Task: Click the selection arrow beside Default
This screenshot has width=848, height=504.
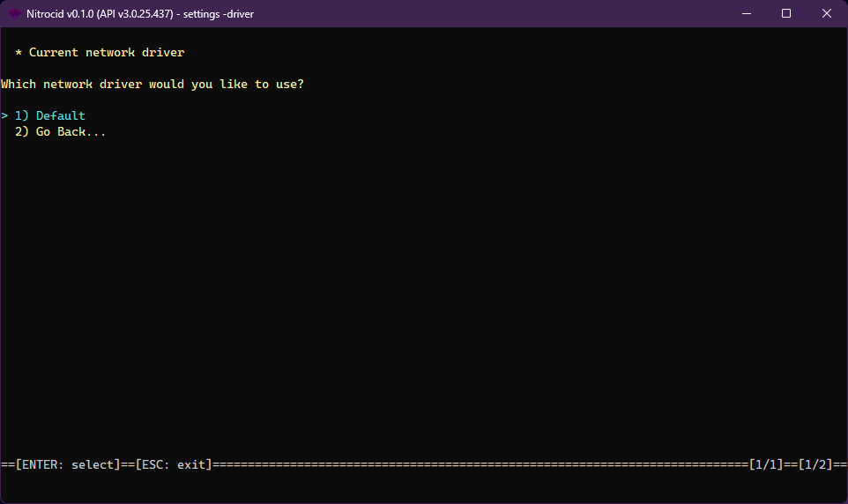Action: pos(4,116)
